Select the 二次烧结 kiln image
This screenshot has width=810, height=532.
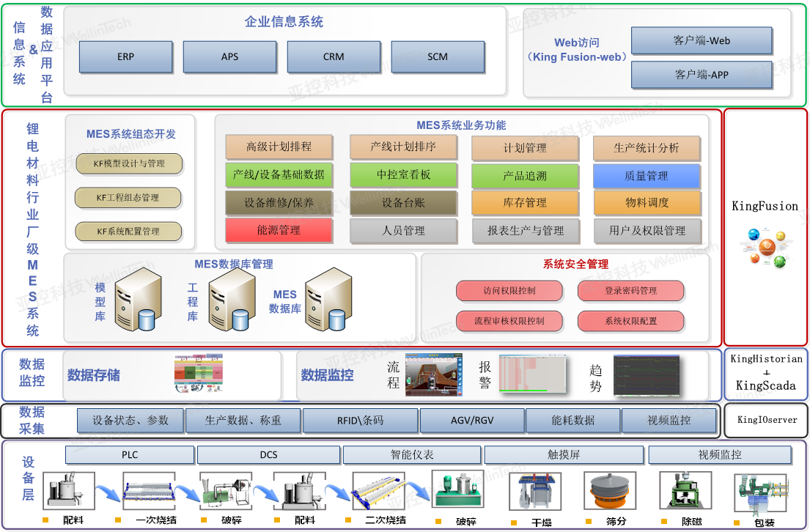(x=379, y=490)
